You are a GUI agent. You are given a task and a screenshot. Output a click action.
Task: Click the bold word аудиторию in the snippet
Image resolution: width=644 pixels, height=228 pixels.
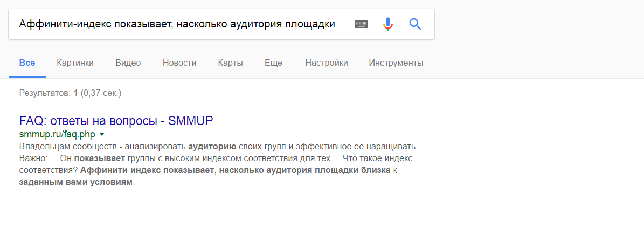pos(212,146)
